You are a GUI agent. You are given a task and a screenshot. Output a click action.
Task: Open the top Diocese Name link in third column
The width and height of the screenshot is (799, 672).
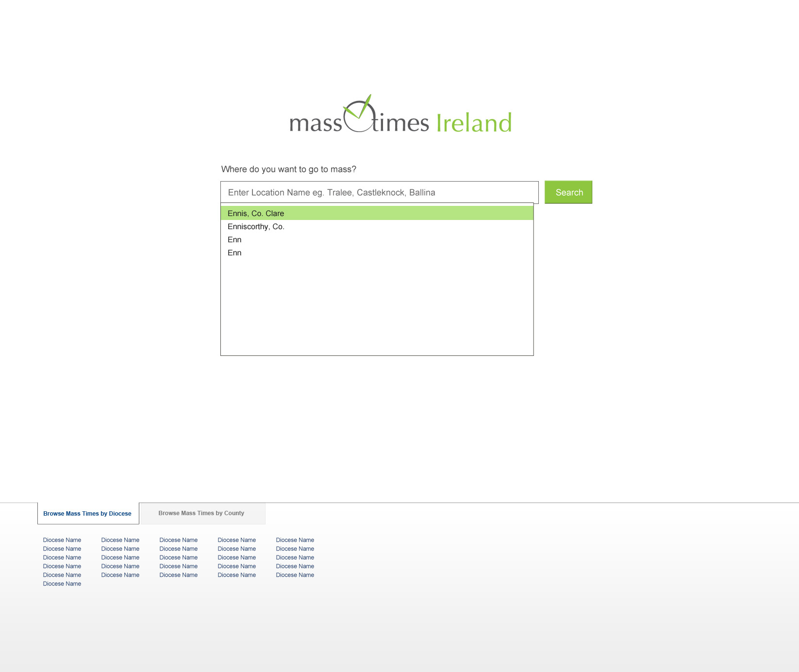(x=179, y=540)
